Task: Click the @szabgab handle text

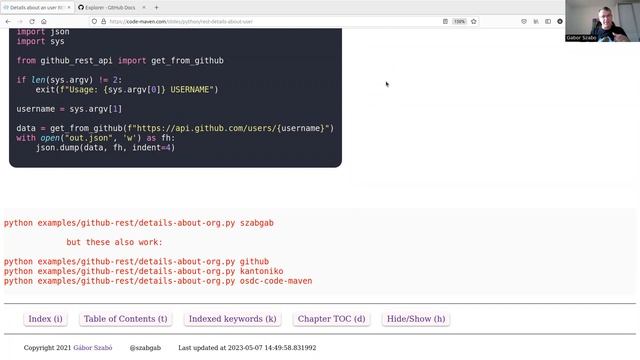Action: [145, 348]
